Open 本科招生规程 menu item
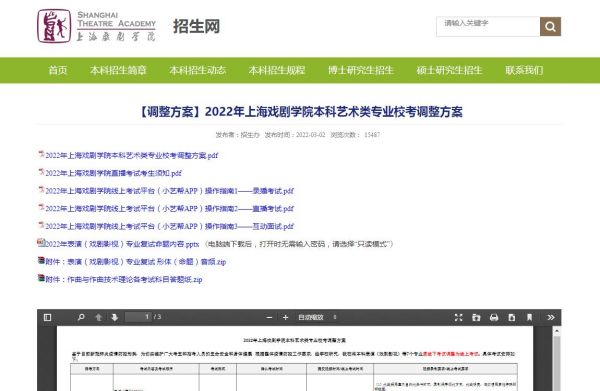Viewport: 600px width, 391px height. (x=277, y=70)
